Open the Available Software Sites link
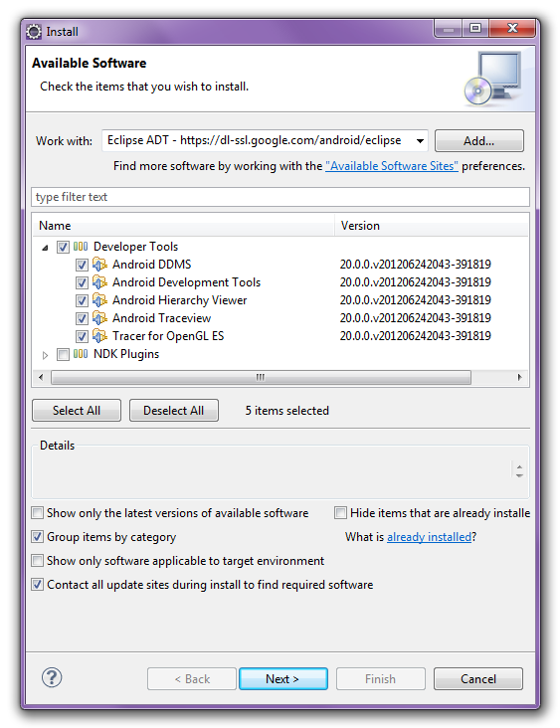Viewport: 560px width, 728px height. pos(392,166)
